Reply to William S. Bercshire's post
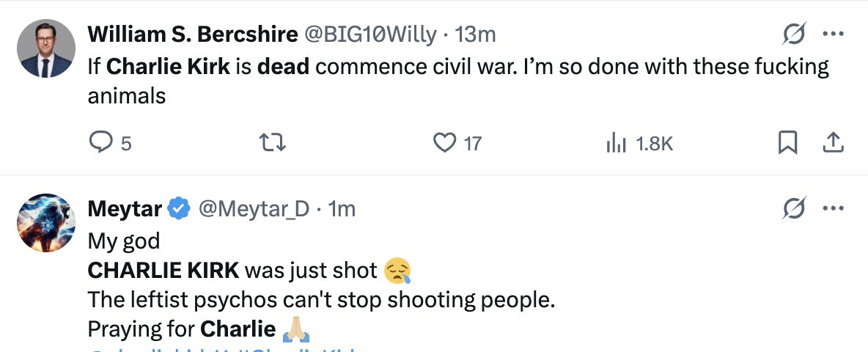The width and height of the screenshot is (868, 352). point(99,142)
